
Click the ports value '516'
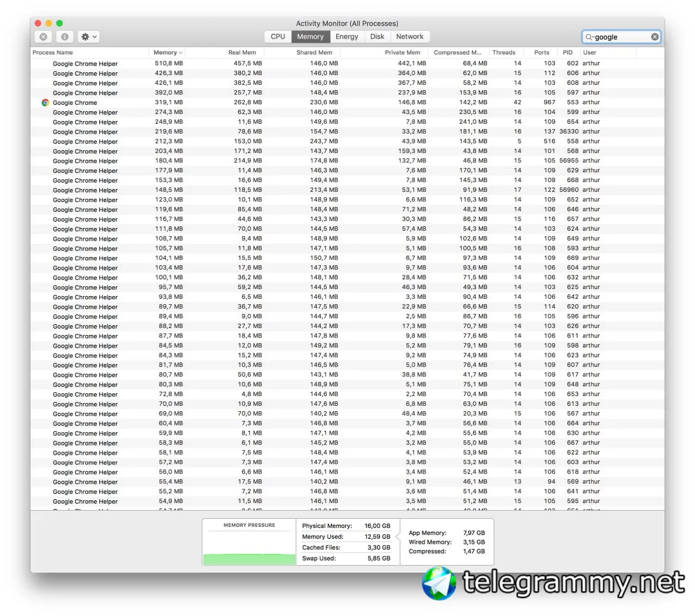coord(549,141)
